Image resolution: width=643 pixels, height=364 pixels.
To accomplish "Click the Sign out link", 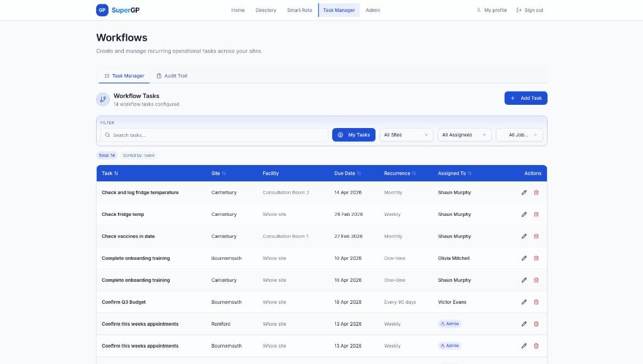I will [530, 10].
